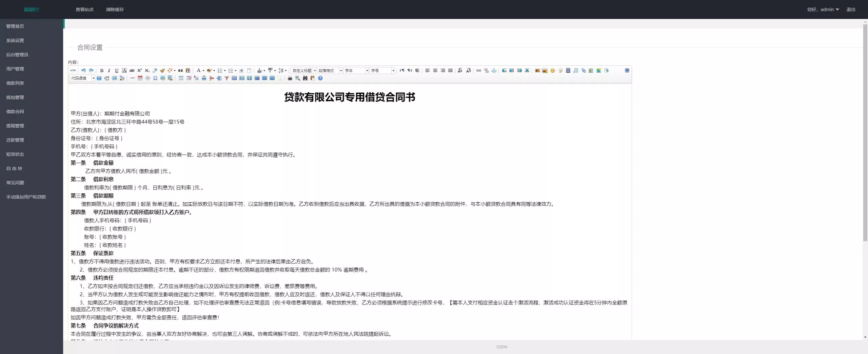Insert date via calendar icon
The image size is (868, 354).
click(x=140, y=78)
